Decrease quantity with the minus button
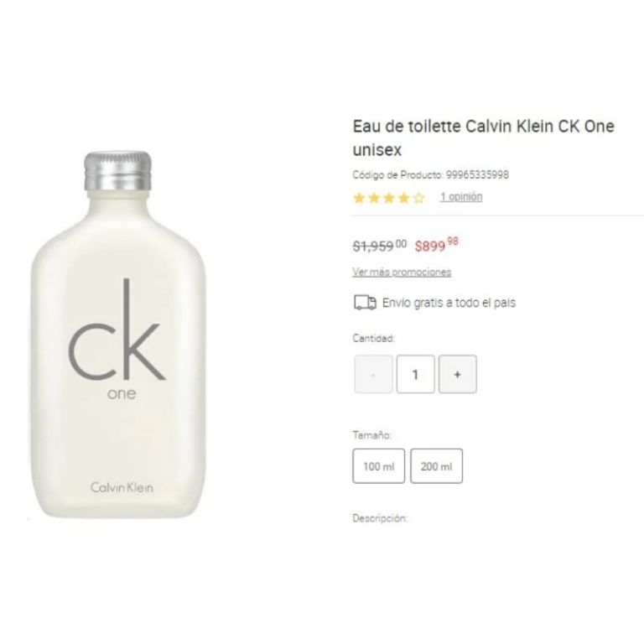The image size is (644, 644). coord(373,374)
